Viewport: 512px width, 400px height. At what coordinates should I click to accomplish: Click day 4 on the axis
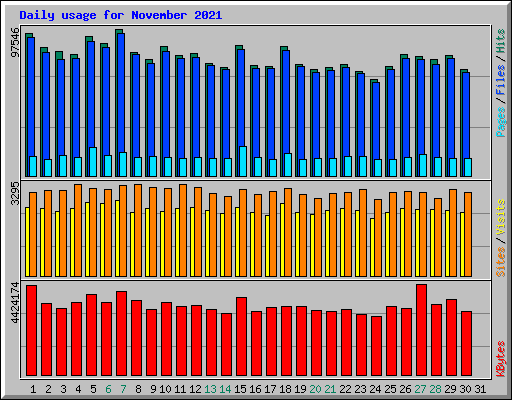pos(78,389)
